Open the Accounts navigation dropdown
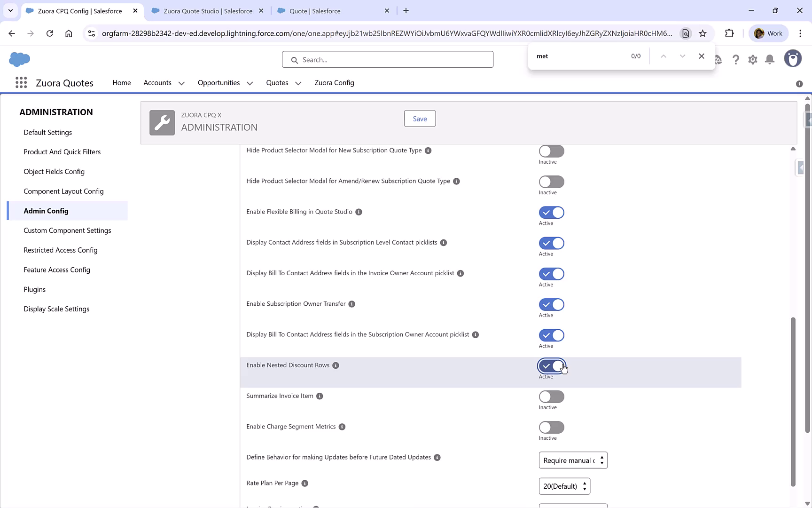This screenshot has width=812, height=508. (x=182, y=83)
